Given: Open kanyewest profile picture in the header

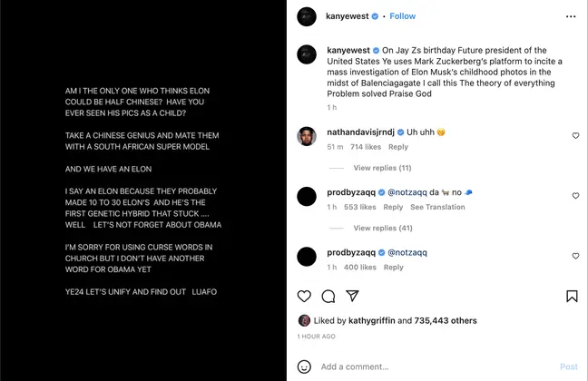Looking at the screenshot, I should pos(308,16).
